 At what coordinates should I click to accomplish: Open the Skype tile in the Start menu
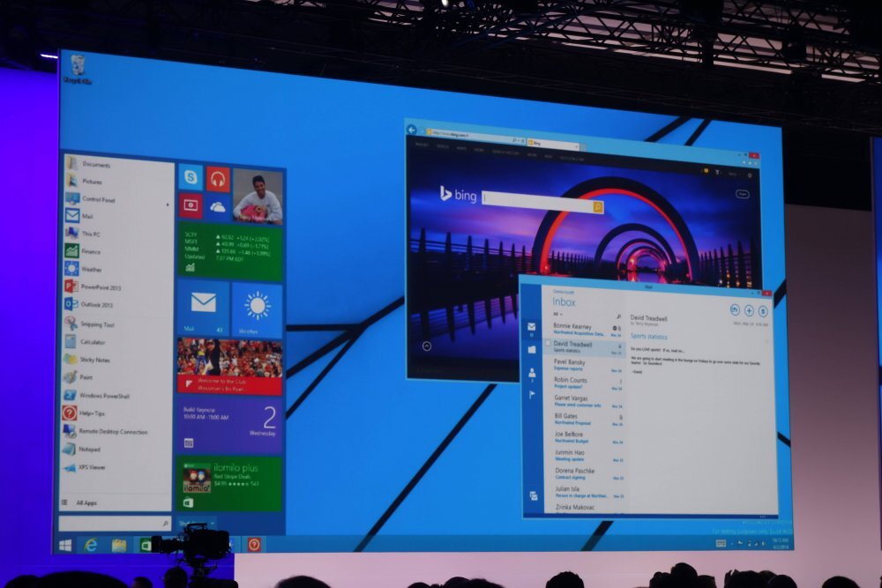coord(191,179)
